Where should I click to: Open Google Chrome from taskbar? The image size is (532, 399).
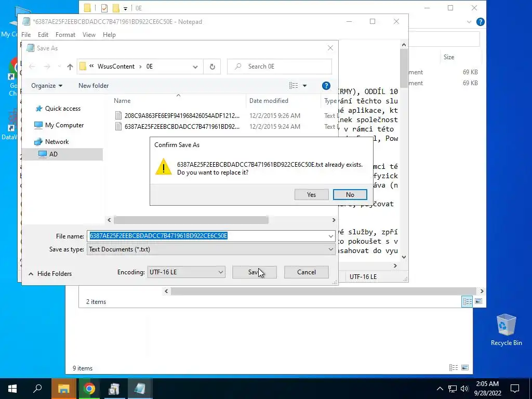tap(89, 389)
